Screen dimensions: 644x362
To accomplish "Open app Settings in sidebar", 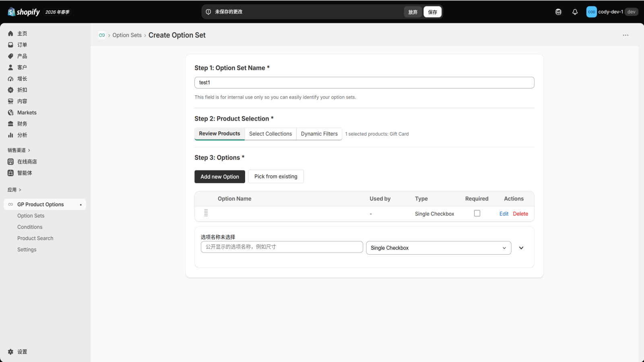I will coord(27,250).
